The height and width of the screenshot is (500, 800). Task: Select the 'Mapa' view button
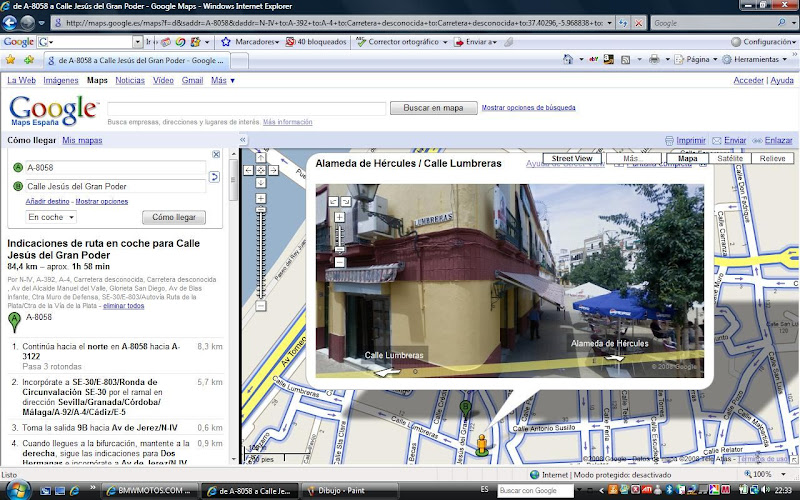[687, 159]
